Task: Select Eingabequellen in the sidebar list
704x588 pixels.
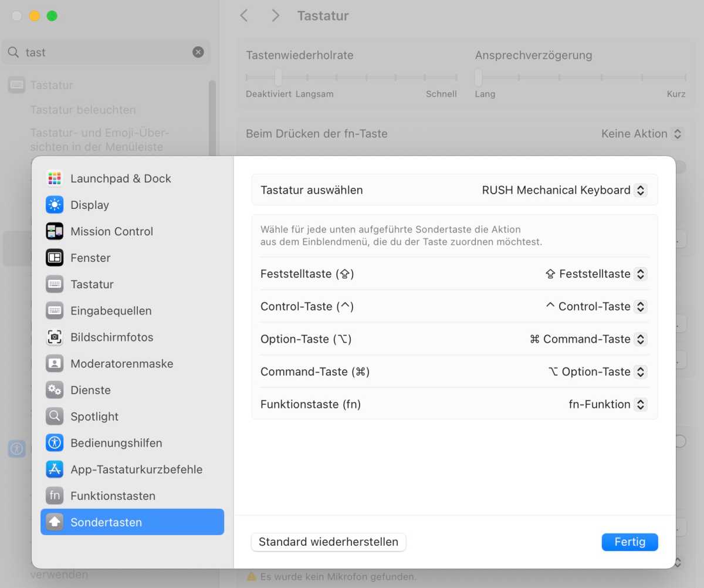Action: tap(111, 310)
